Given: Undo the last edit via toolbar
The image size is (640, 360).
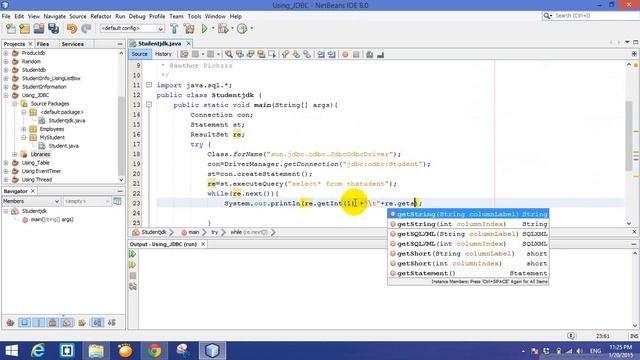Looking at the screenshot, I should (x=72, y=29).
